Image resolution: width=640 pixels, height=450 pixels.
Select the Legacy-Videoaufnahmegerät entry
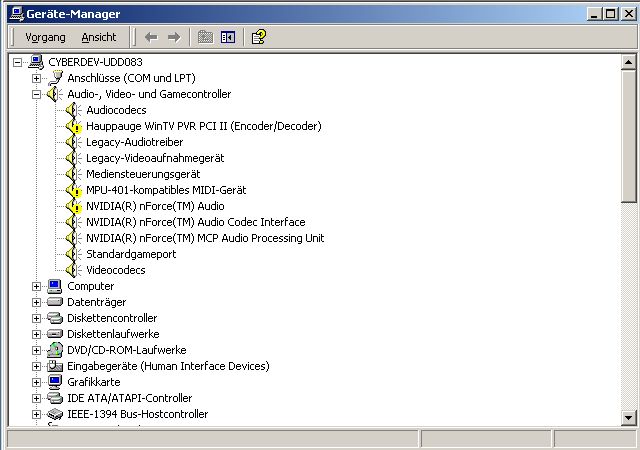(x=155, y=158)
